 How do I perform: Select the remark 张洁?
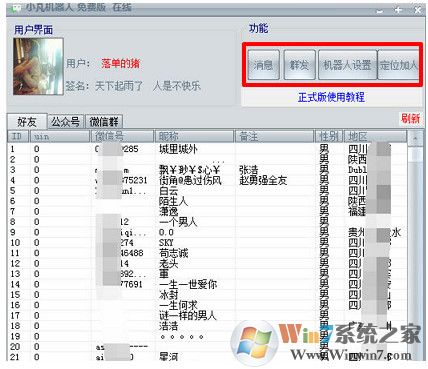[x=249, y=170]
